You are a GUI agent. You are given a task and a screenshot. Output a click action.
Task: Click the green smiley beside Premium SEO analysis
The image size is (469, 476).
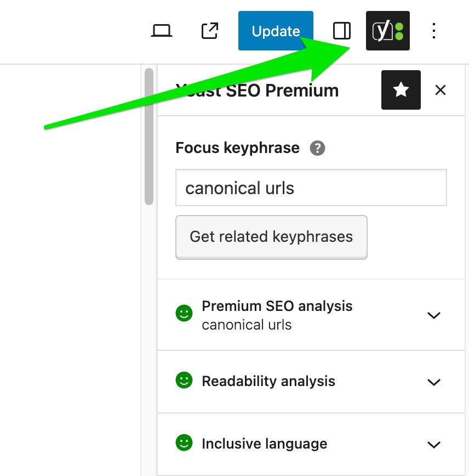click(184, 313)
